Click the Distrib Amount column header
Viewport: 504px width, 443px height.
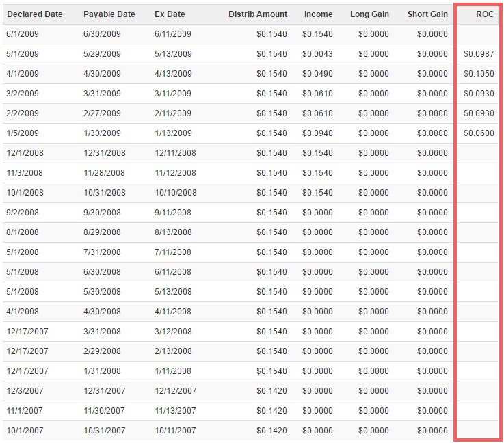click(x=258, y=14)
